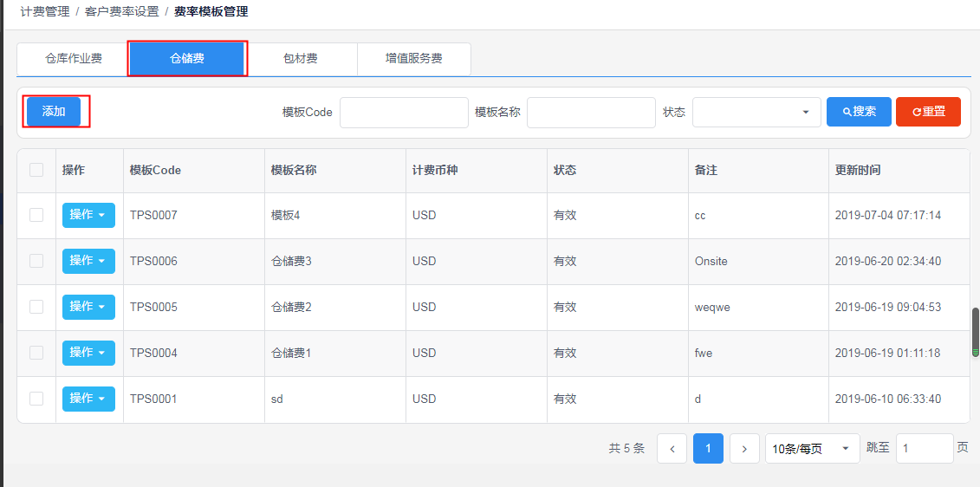Switch to the 仓库作业费 tab
980x487 pixels.
pos(73,59)
